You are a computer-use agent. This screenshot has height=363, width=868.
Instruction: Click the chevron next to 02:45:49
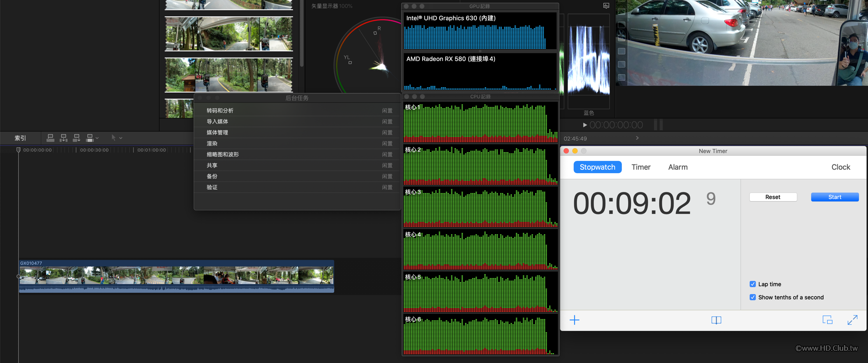click(637, 138)
